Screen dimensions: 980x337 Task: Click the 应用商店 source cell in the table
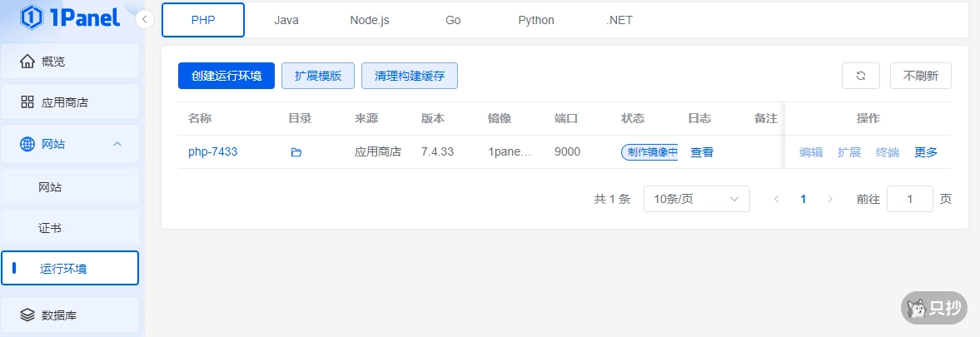377,151
